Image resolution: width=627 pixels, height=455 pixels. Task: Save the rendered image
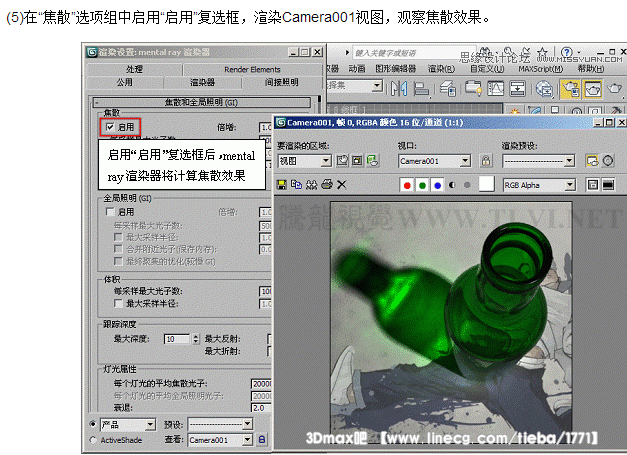[282, 185]
